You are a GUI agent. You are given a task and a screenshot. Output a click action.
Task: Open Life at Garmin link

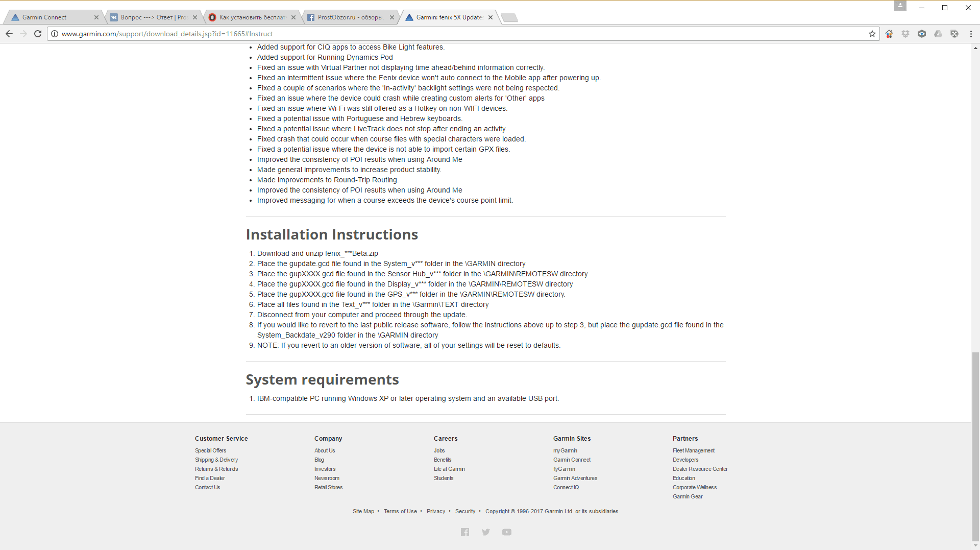(449, 469)
